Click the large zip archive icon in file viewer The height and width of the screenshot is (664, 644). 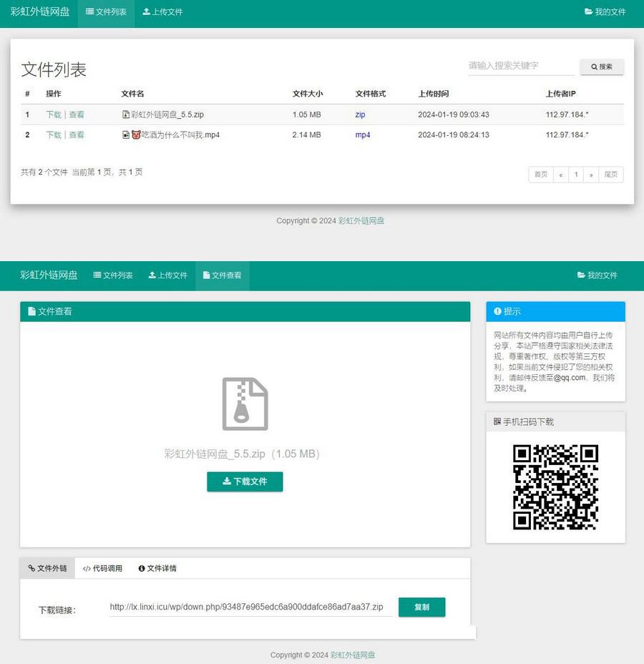(x=245, y=403)
